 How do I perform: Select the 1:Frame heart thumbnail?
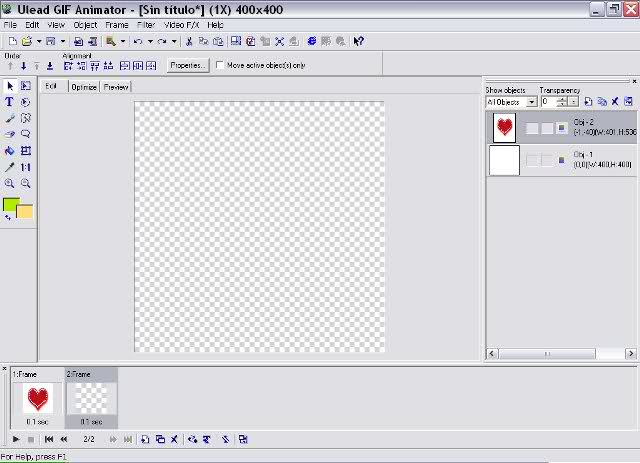[x=37, y=398]
